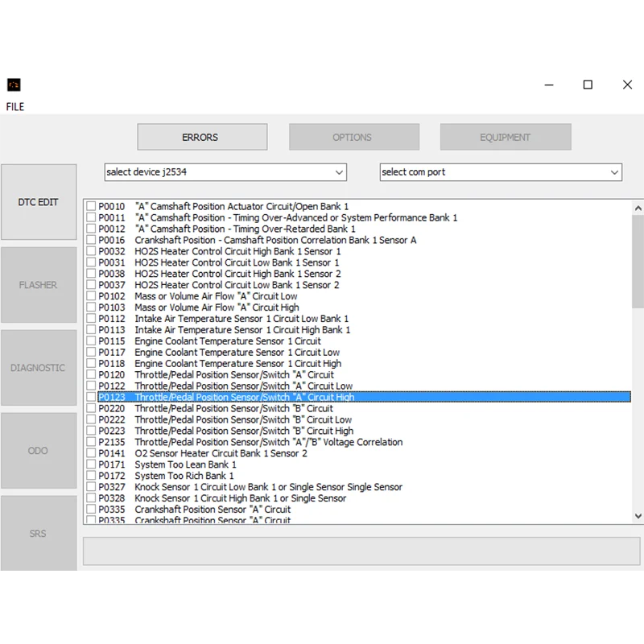
Task: Check the P0010 camshaft actuator checkbox
Action: point(91,207)
